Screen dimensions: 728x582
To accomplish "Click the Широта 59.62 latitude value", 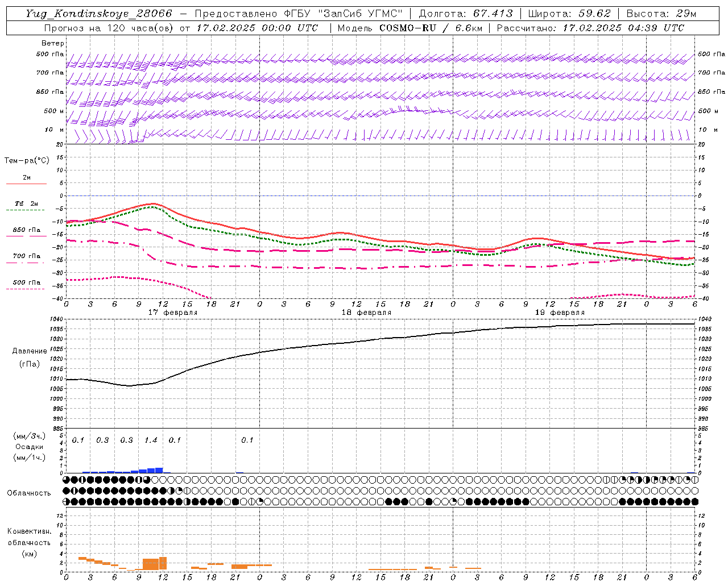I will point(595,14).
